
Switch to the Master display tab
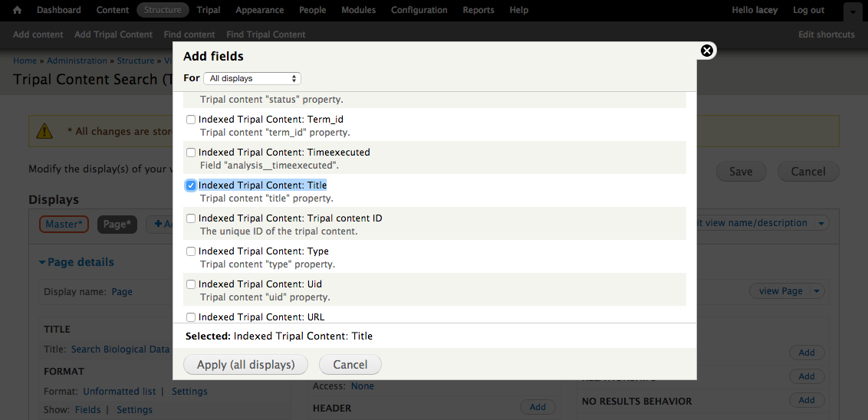tap(64, 224)
